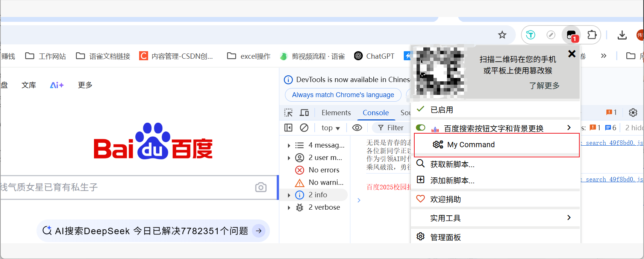
Task: Toggle the 百度搜索按钮文字和背景更换 script switch
Action: point(421,128)
